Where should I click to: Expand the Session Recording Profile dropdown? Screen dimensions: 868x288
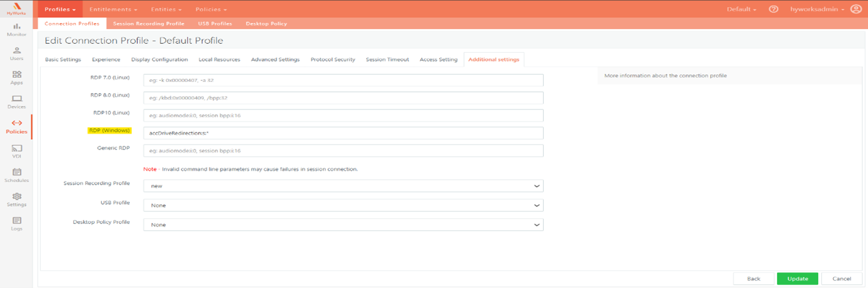pos(343,186)
